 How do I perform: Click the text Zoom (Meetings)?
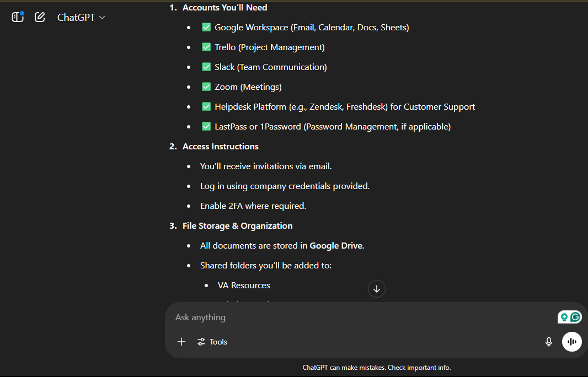(248, 87)
